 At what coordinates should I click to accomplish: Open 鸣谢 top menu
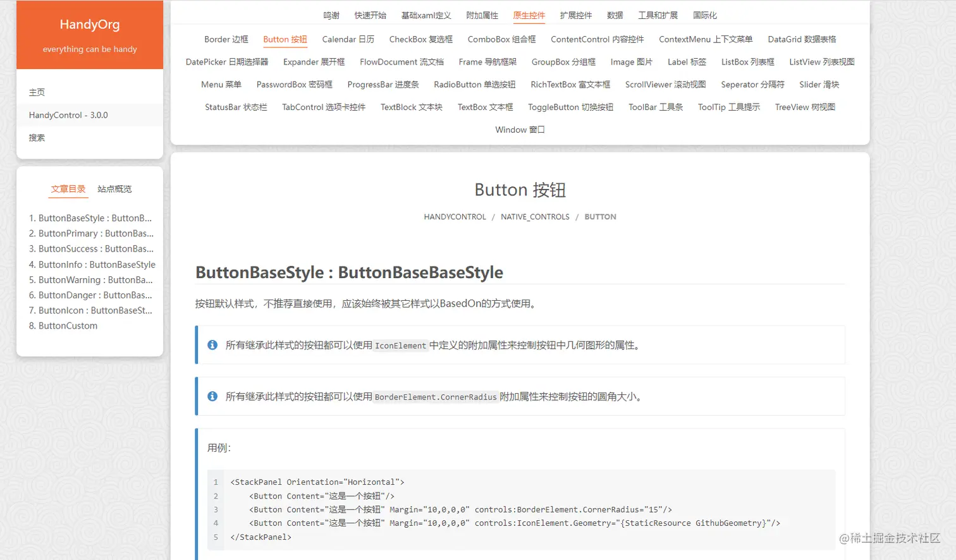[331, 15]
